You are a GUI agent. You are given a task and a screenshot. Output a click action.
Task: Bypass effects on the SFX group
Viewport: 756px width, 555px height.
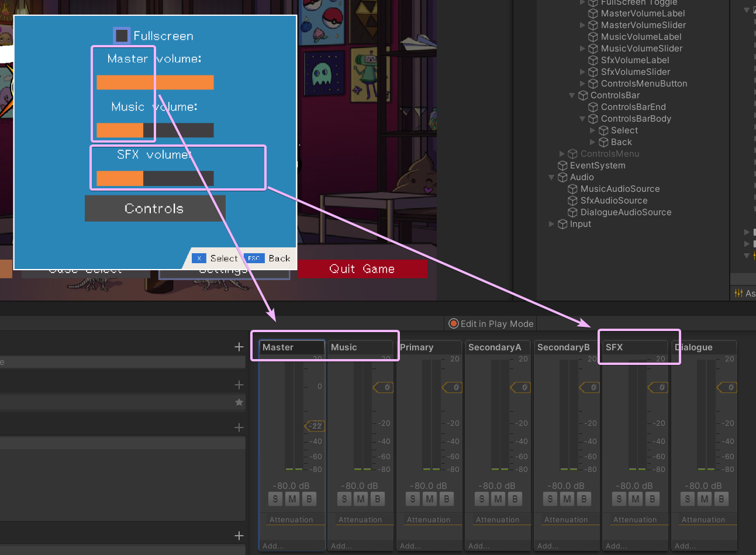[x=653, y=499]
